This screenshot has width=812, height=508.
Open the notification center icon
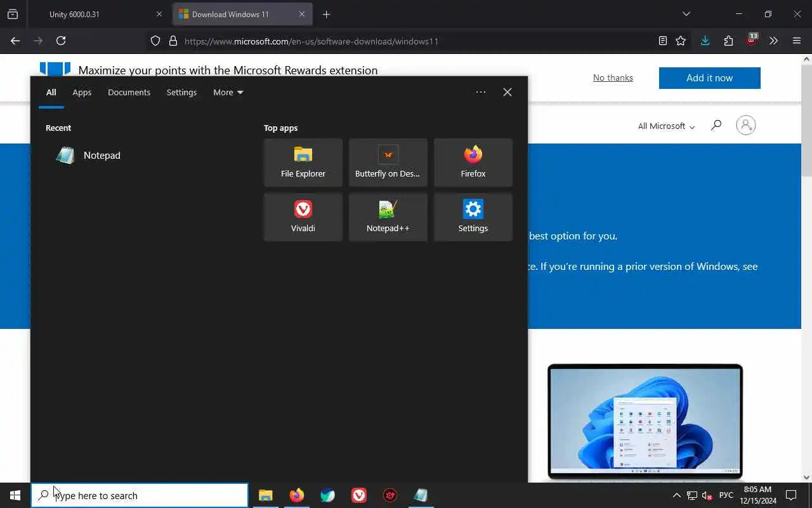click(x=791, y=495)
